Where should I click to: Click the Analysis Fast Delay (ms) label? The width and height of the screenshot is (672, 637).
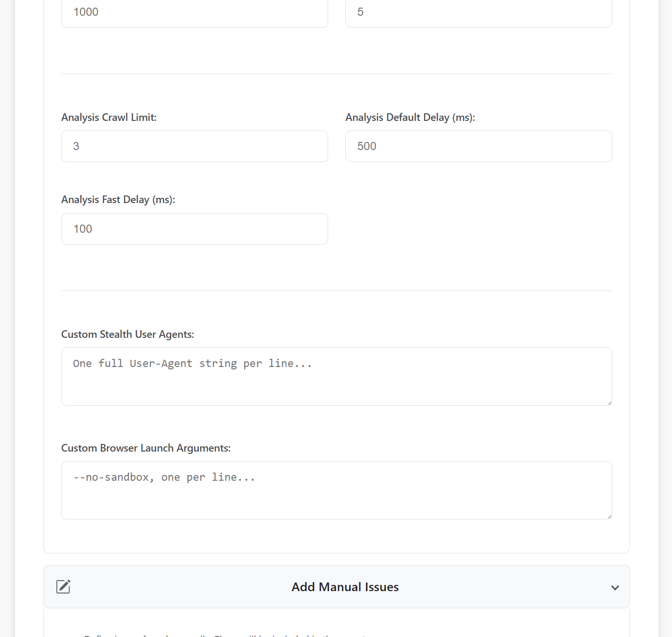[x=118, y=200]
